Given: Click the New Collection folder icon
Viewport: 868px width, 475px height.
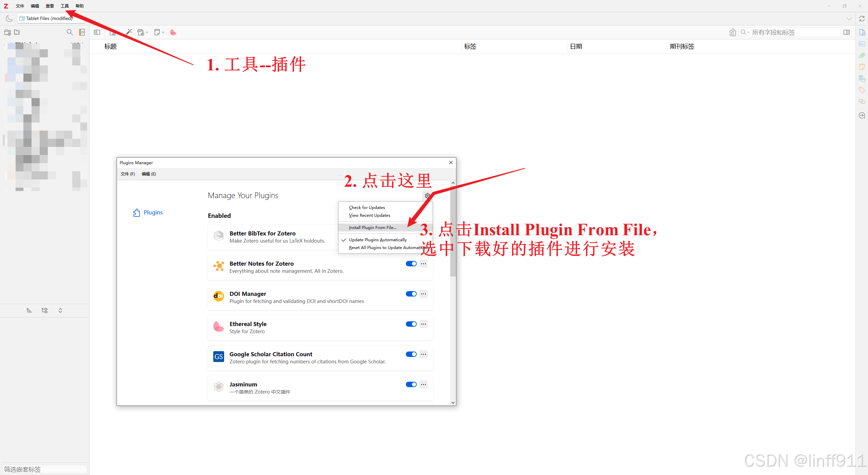Looking at the screenshot, I should click(x=7, y=32).
